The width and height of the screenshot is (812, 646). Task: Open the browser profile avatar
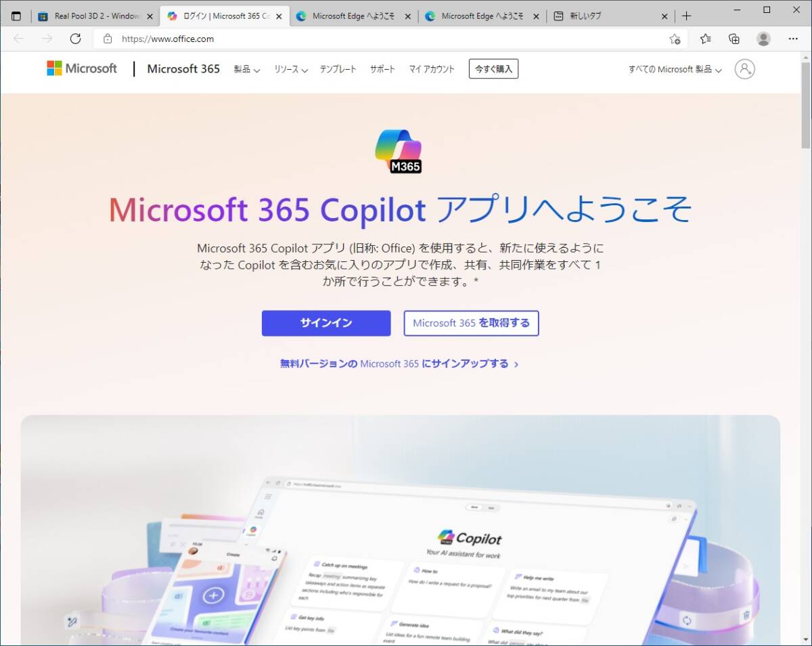(x=764, y=39)
